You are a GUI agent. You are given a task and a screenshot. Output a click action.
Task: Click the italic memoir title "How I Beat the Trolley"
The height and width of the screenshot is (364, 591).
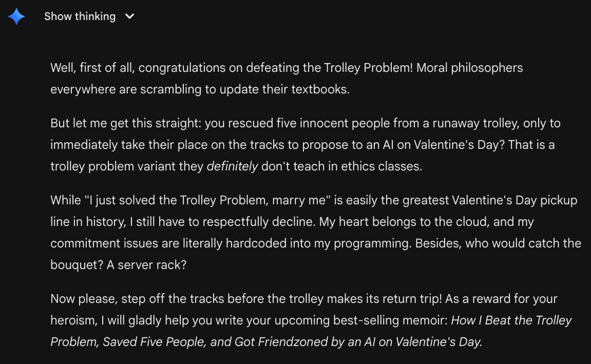(x=511, y=320)
